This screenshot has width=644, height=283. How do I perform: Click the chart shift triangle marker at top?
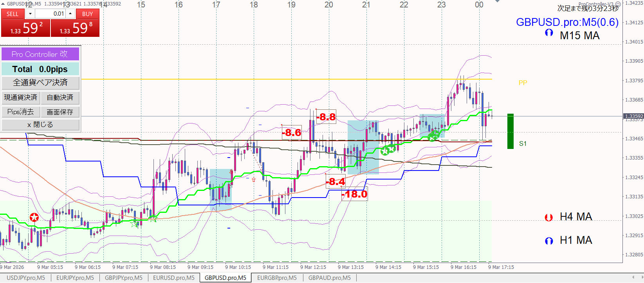(497, 2)
